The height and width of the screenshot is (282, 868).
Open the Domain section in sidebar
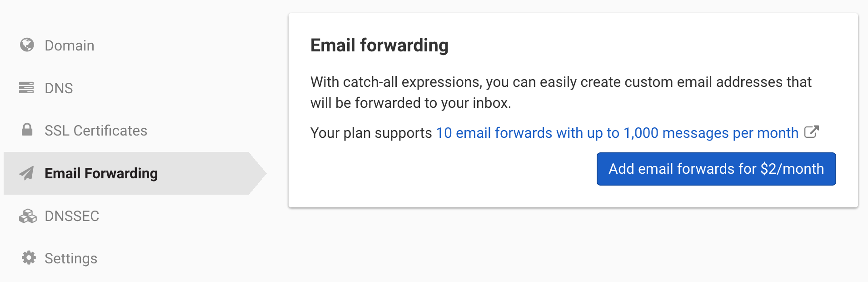pos(69,45)
